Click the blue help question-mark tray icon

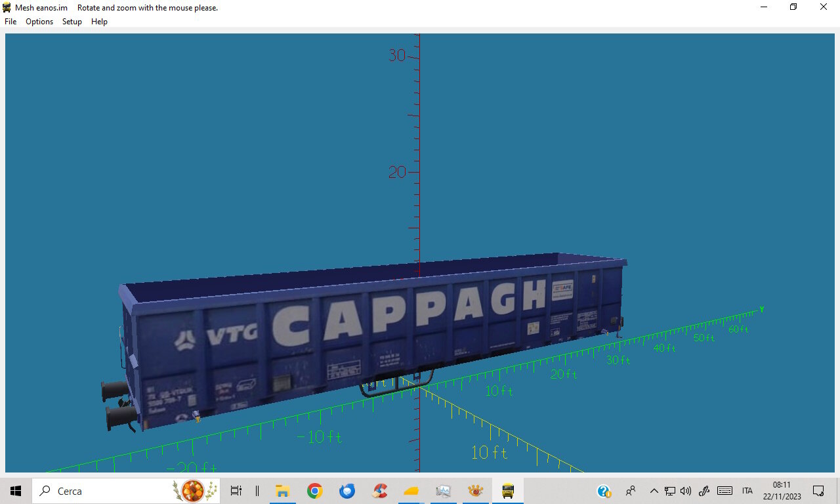pos(604,491)
